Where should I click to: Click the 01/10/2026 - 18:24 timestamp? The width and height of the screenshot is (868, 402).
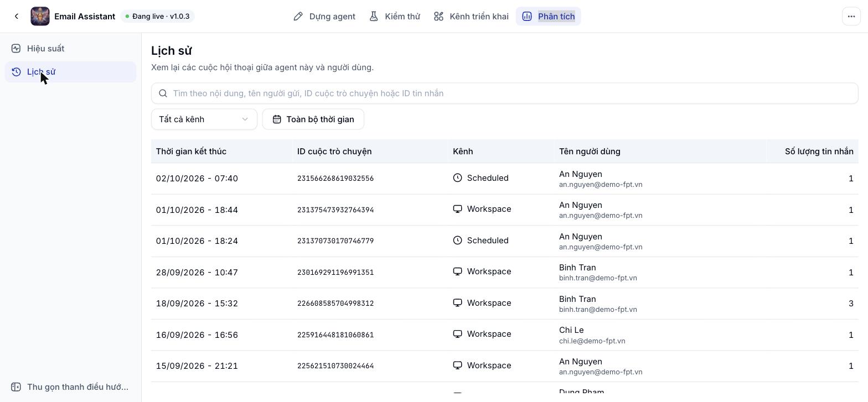[x=197, y=241]
